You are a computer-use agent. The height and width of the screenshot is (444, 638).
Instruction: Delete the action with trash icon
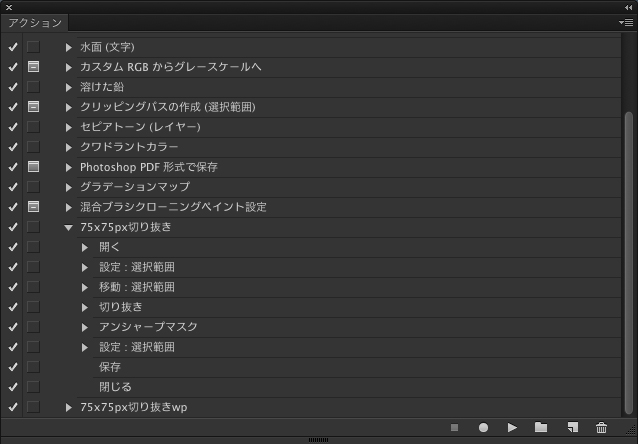pyautogui.click(x=601, y=428)
